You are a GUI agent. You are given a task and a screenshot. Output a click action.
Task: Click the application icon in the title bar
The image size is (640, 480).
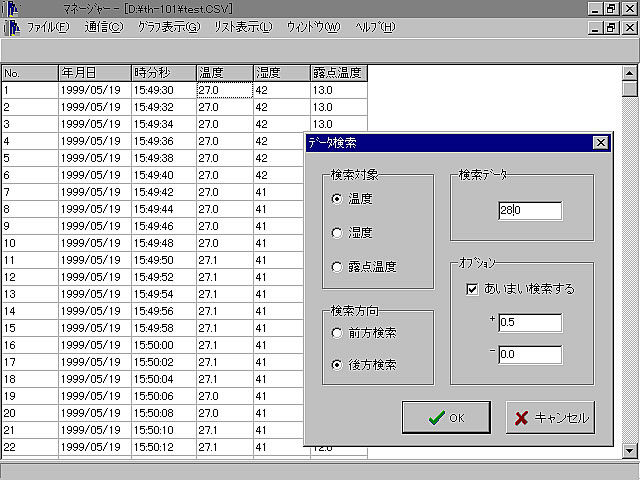tap(11, 7)
